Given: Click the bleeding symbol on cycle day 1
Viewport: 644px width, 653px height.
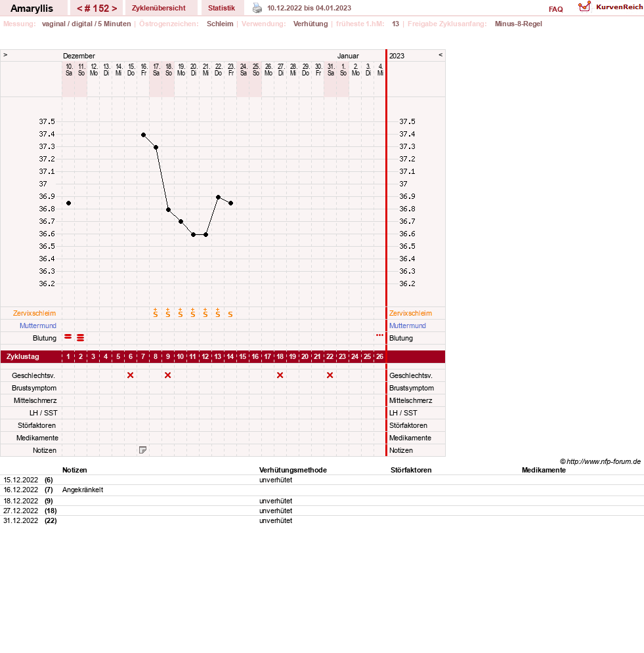Looking at the screenshot, I should [68, 337].
